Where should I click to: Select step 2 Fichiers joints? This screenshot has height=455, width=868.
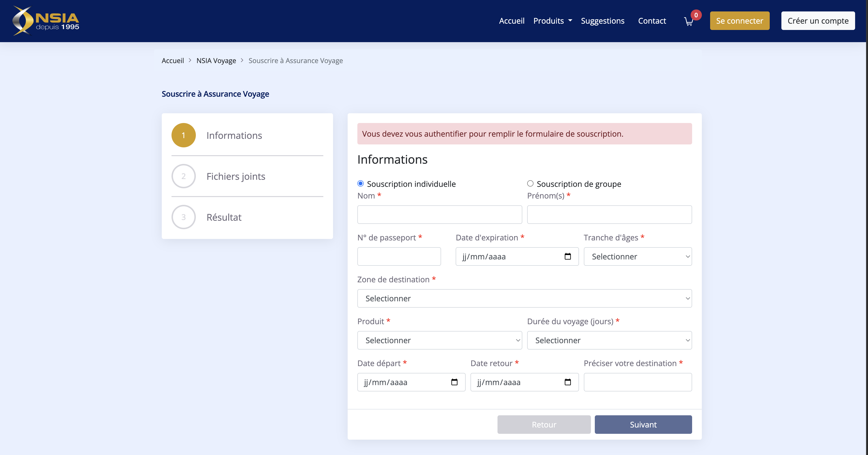(x=235, y=176)
